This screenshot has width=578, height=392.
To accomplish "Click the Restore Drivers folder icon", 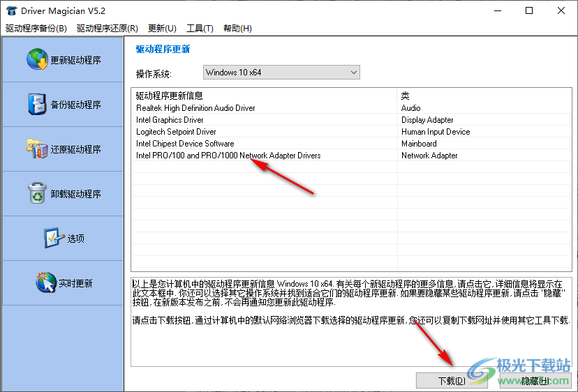I will 37,149.
